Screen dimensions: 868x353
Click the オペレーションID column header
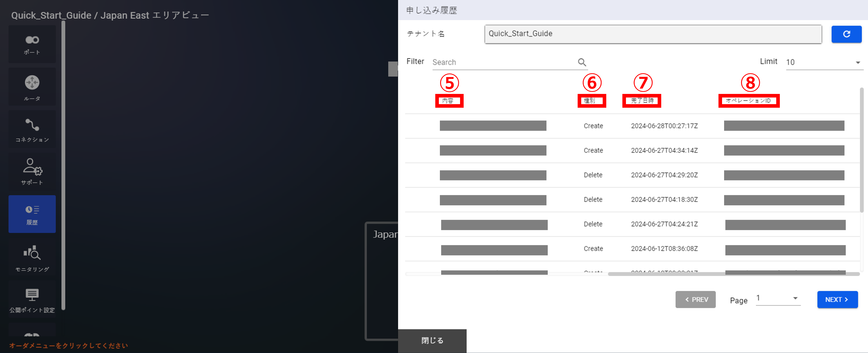[748, 101]
